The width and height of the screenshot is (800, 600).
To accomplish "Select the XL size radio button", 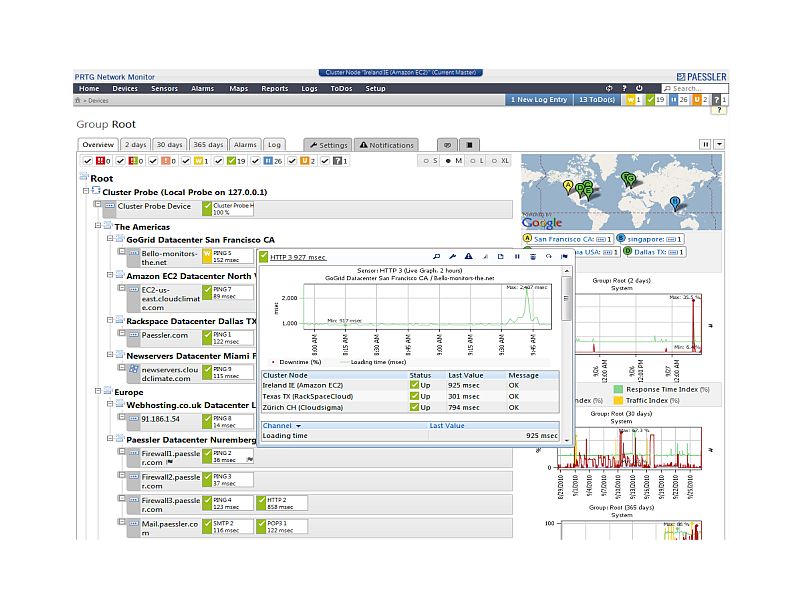I will (494, 161).
